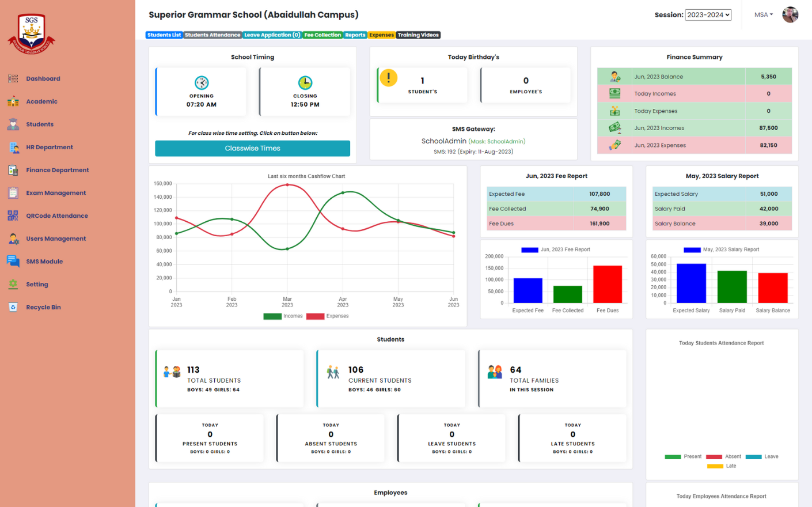Open the Expenses tab
The image size is (812, 507).
coord(381,35)
